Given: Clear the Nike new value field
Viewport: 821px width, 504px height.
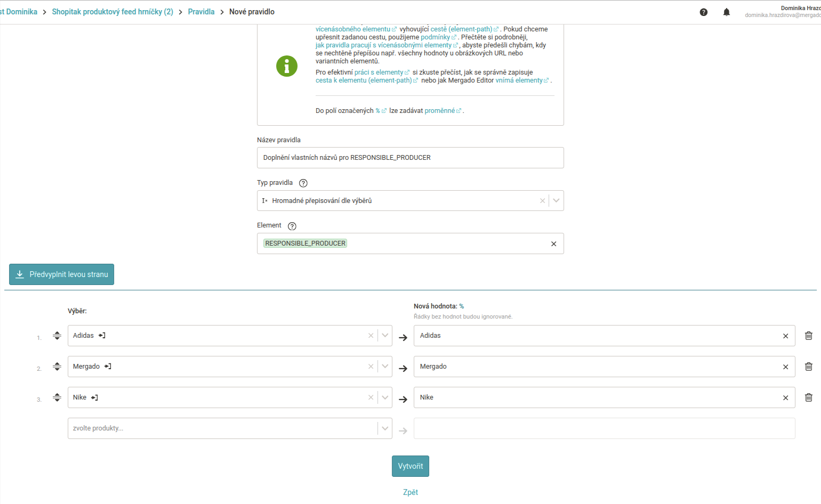Looking at the screenshot, I should pos(785,398).
